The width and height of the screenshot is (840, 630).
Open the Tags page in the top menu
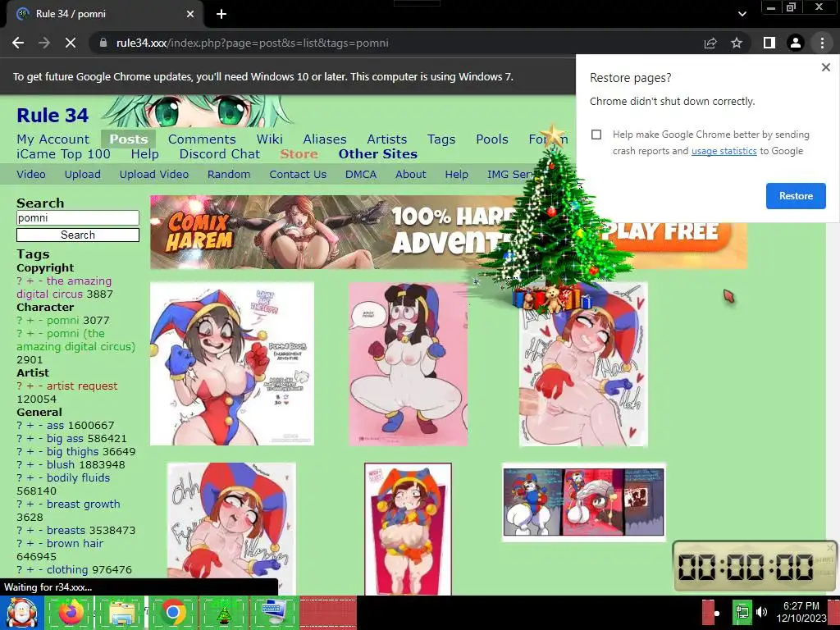[x=441, y=139]
